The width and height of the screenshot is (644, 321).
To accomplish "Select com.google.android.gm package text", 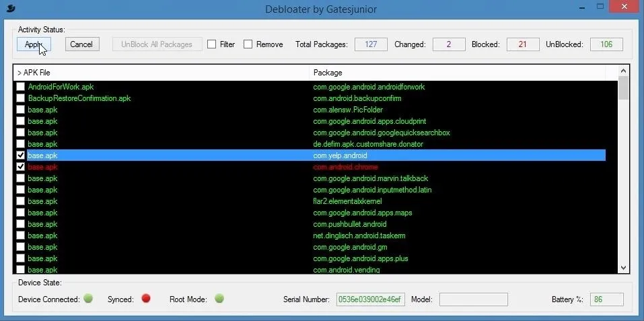I will click(350, 247).
